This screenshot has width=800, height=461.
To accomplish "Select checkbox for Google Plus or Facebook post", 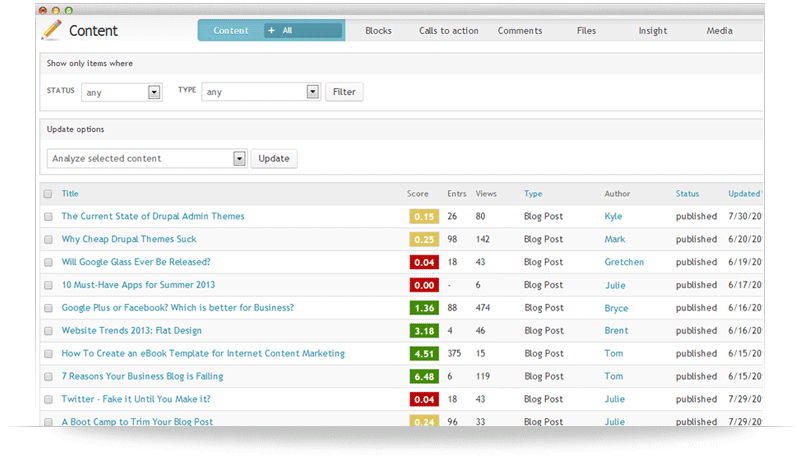I will tap(48, 308).
